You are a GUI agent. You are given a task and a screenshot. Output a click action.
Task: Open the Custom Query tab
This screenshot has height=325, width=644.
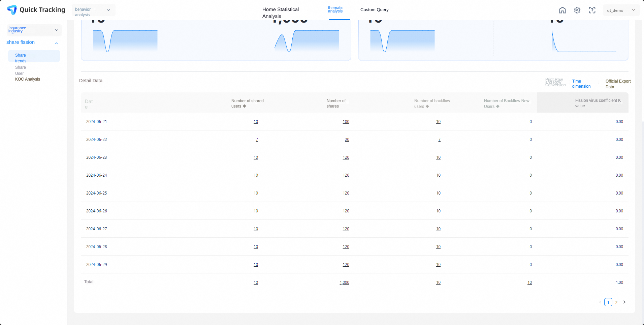tap(374, 10)
